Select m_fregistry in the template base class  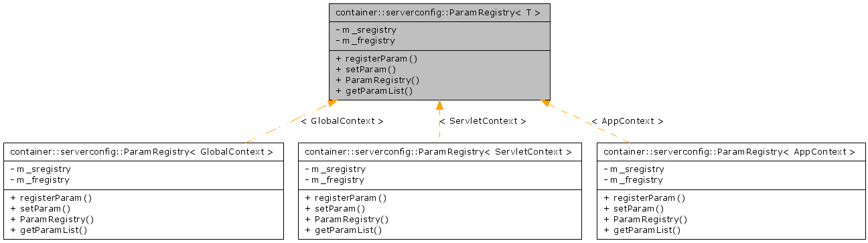tap(365, 41)
